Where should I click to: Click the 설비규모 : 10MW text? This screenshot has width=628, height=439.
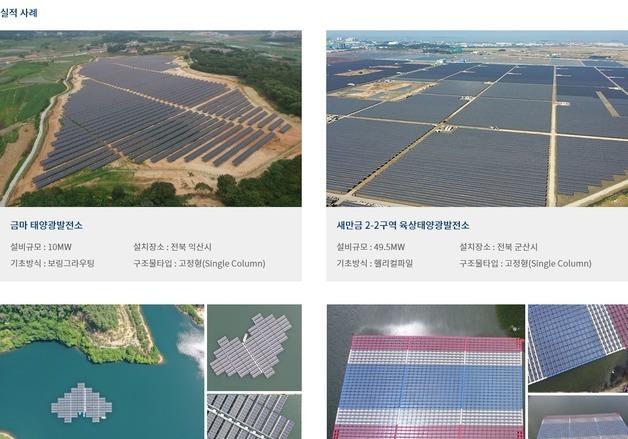point(41,247)
